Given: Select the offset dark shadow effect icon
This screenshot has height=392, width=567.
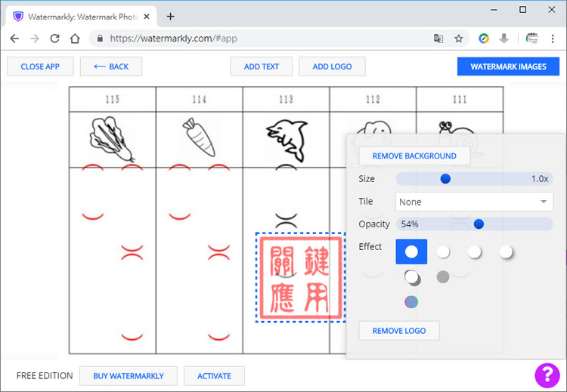Looking at the screenshot, I should pyautogui.click(x=412, y=277).
